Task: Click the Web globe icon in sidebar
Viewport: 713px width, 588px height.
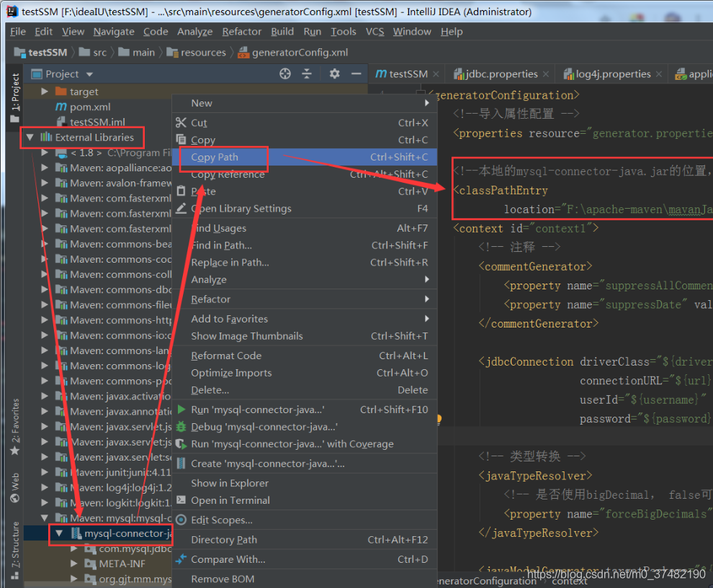Action: click(x=15, y=498)
